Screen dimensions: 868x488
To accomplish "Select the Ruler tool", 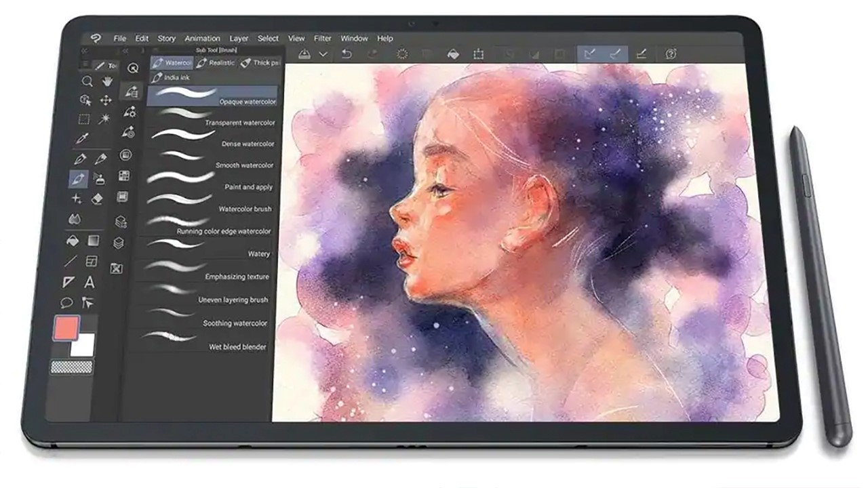I will (68, 282).
